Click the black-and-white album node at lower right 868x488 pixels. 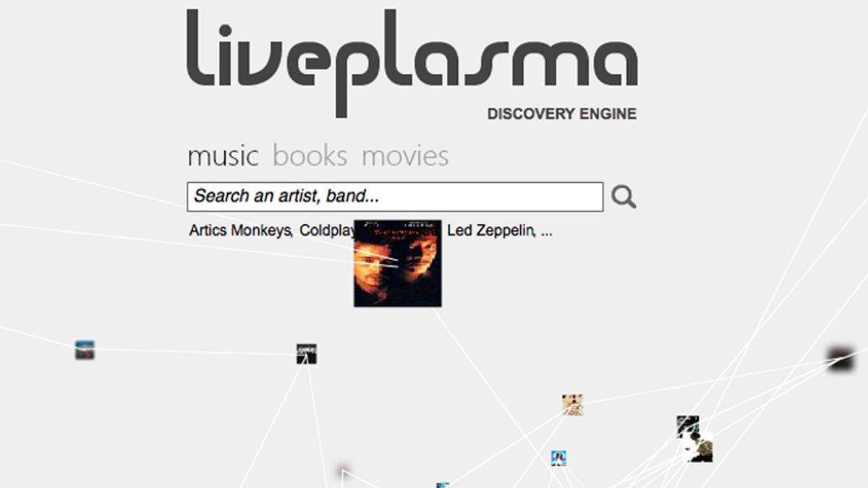tap(698, 448)
